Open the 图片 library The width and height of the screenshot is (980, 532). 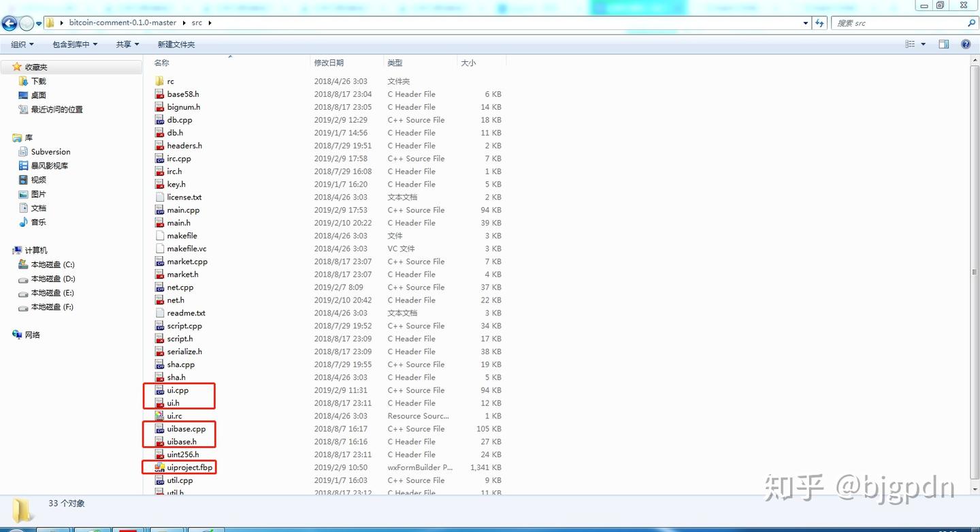(x=39, y=194)
